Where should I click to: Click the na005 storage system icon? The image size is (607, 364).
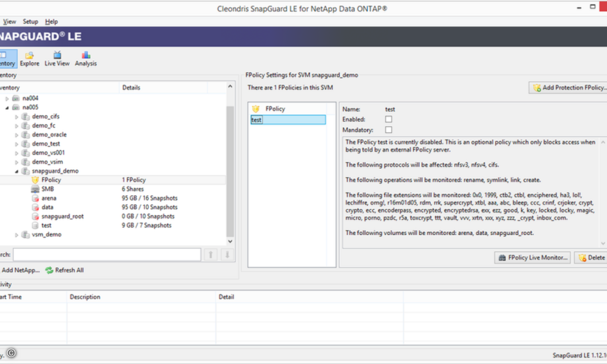click(x=16, y=107)
